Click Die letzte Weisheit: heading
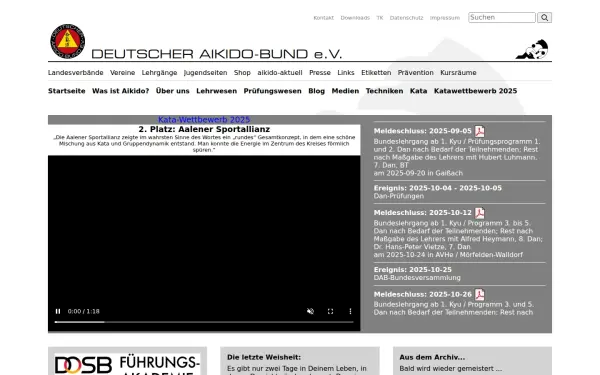This screenshot has height=375, width=600. 264,357
